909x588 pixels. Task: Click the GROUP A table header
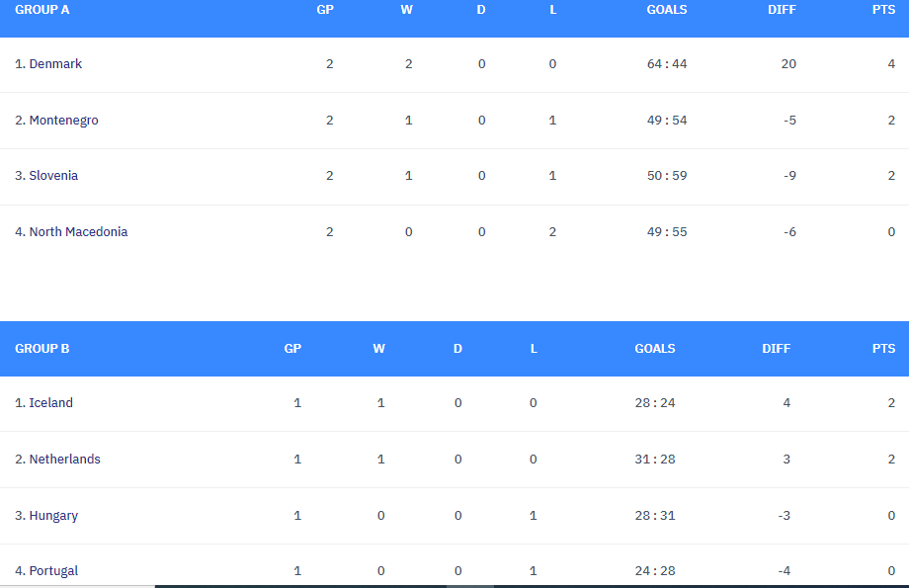(x=42, y=10)
